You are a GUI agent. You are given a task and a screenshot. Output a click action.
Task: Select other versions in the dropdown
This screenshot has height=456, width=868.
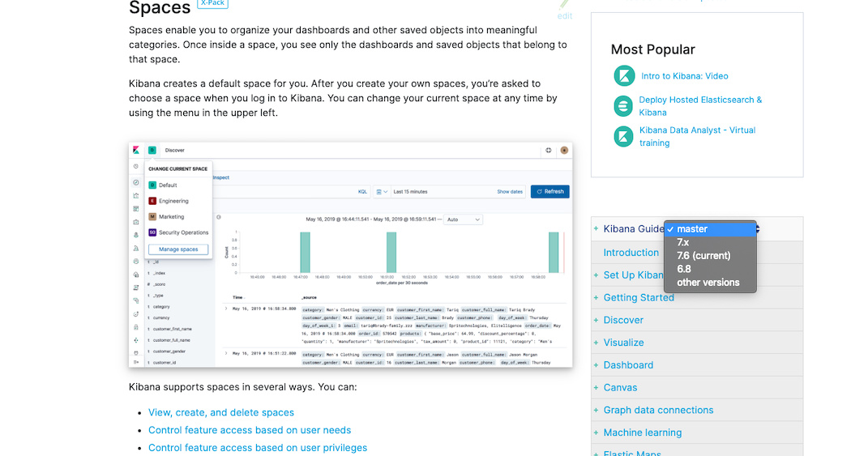coord(710,282)
